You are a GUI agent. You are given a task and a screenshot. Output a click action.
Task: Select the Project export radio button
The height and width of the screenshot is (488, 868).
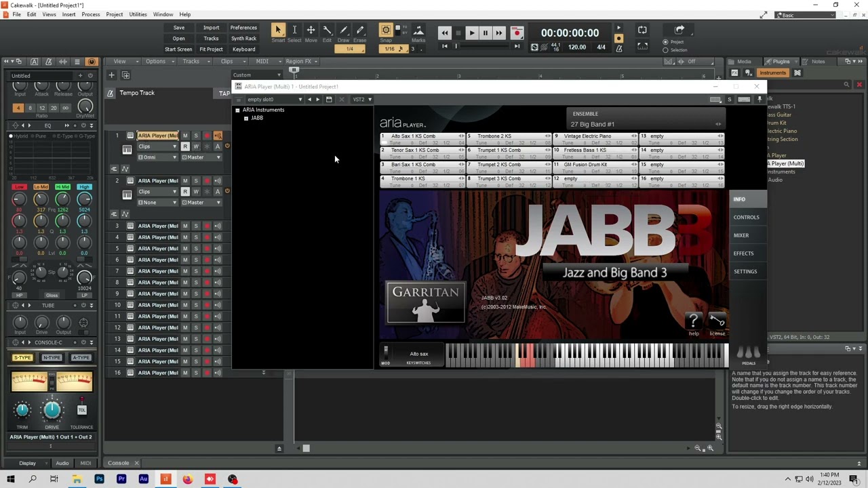(665, 42)
